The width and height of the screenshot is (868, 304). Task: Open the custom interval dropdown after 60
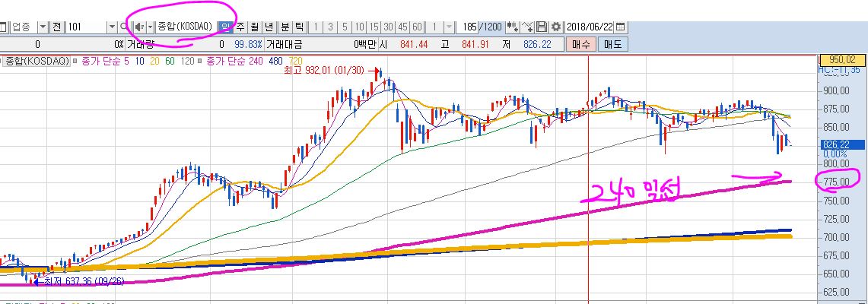point(449,27)
